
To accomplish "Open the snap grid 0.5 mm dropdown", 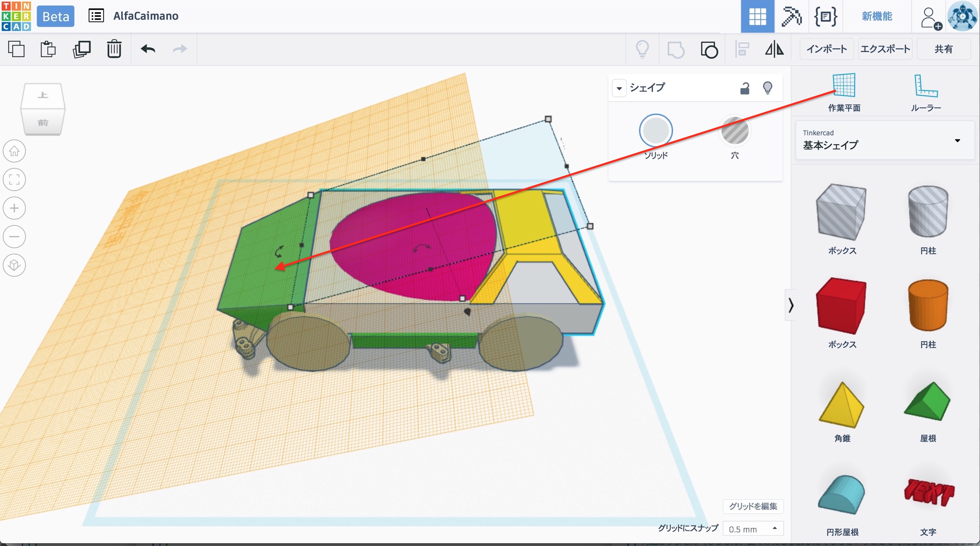I will click(x=752, y=529).
